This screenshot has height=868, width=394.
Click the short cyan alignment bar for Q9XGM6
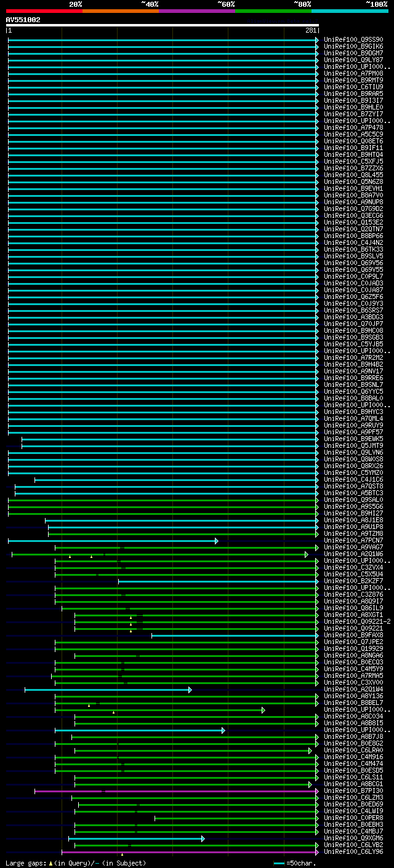coord(136,838)
